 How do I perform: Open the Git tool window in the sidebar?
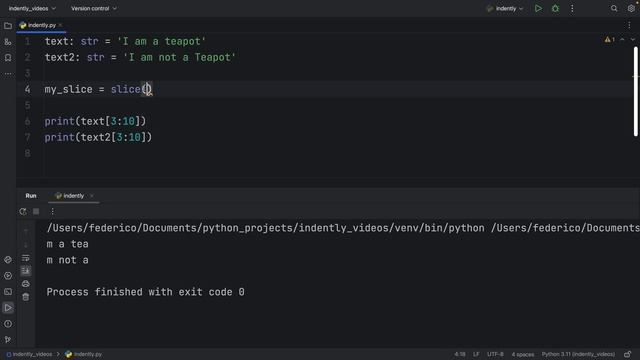tap(8, 339)
